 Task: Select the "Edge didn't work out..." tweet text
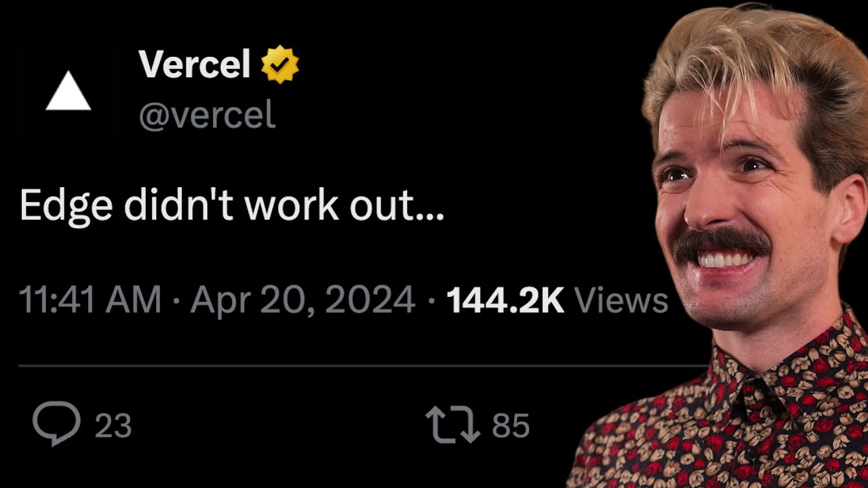click(232, 204)
